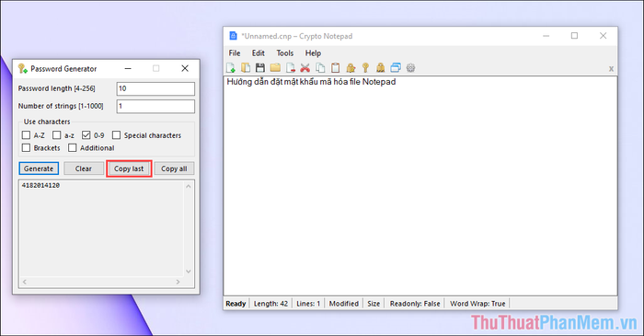Image resolution: width=644 pixels, height=336 pixels.
Task: Click the Copy last button
Action: pyautogui.click(x=129, y=168)
